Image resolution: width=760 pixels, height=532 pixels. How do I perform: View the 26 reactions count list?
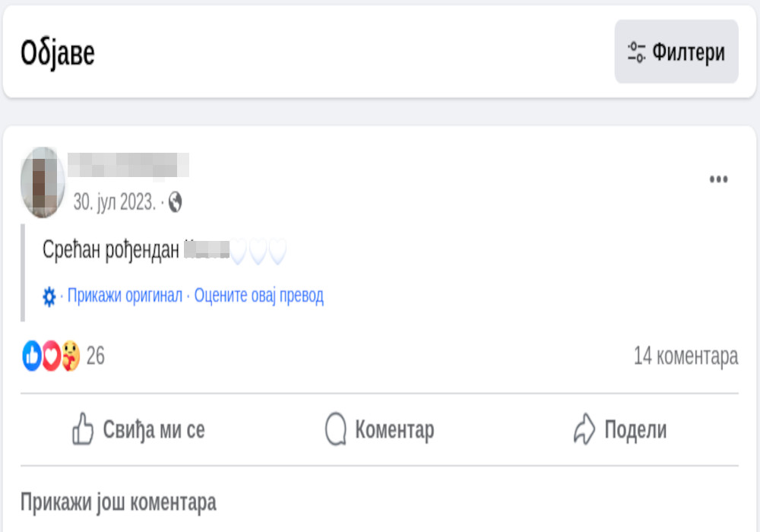click(x=96, y=356)
